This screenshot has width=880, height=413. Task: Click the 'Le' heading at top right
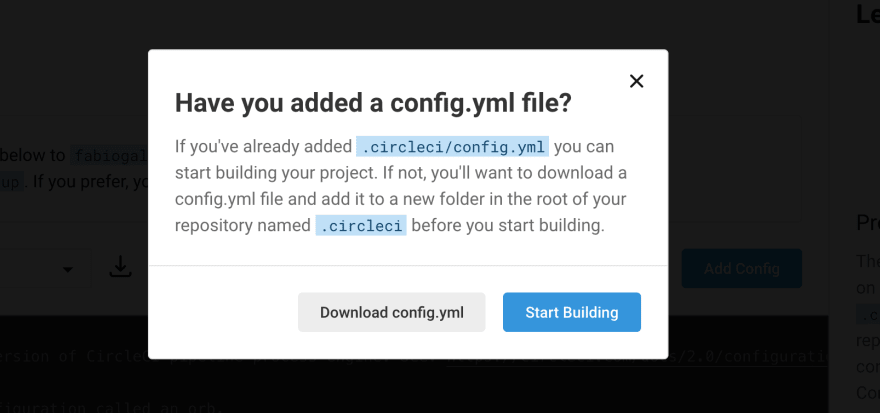[x=868, y=15]
